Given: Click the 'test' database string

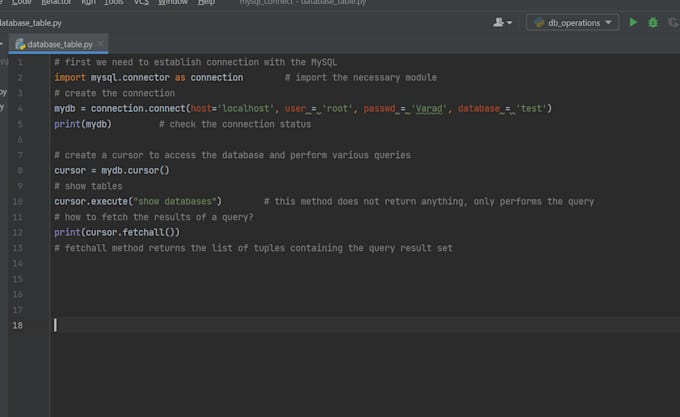Looking at the screenshot, I should coord(531,109).
